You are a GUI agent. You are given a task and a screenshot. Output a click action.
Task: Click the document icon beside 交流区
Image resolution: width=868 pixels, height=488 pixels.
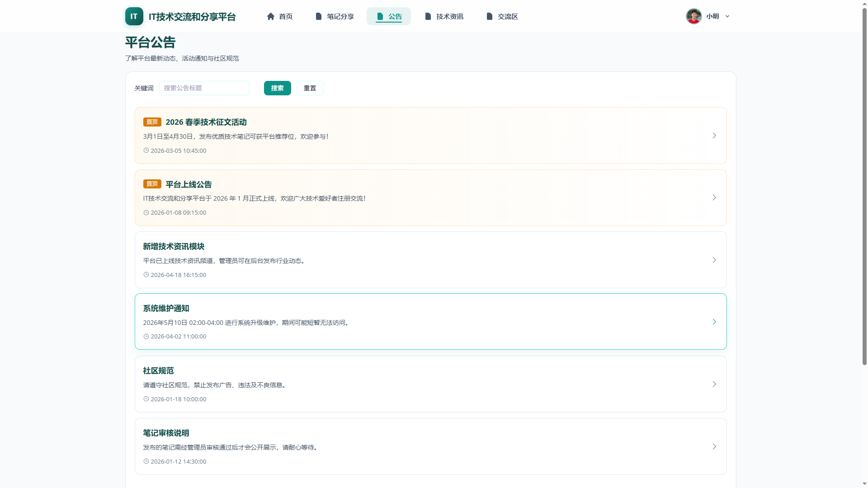tap(490, 16)
